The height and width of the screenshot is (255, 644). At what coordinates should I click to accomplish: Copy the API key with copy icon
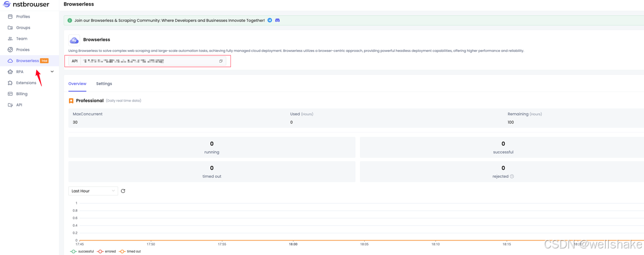pyautogui.click(x=221, y=61)
